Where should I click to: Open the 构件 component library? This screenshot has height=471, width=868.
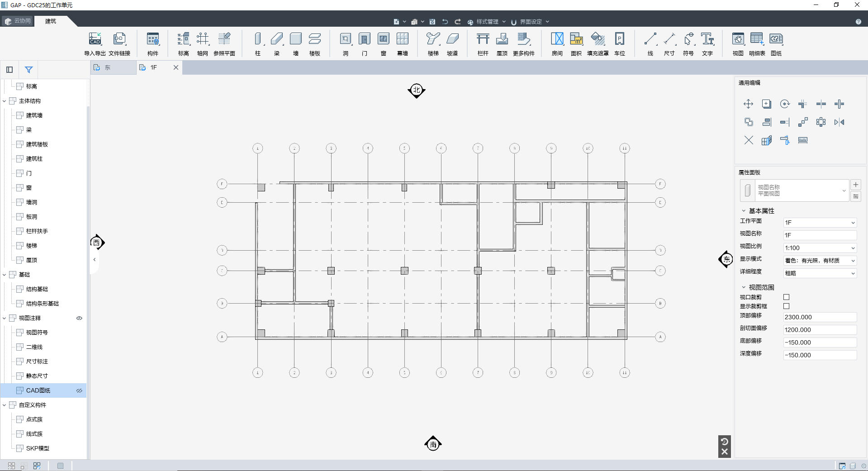click(153, 44)
